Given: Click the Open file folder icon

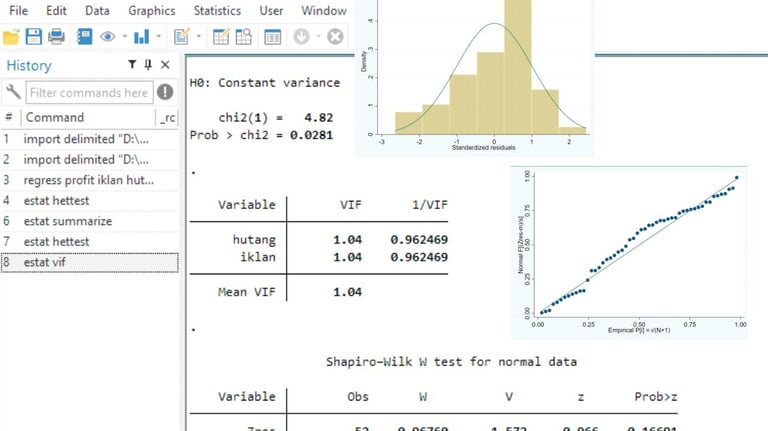Looking at the screenshot, I should tap(11, 37).
